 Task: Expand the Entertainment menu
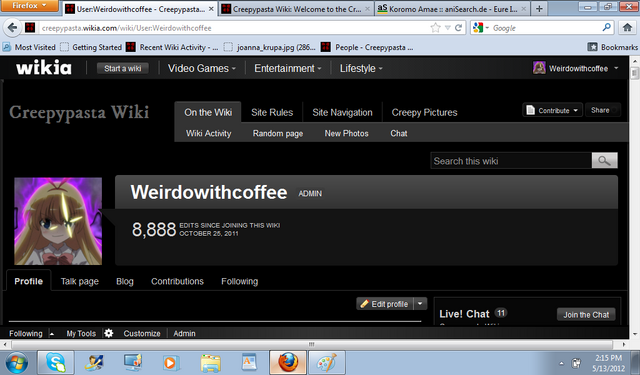(x=288, y=68)
